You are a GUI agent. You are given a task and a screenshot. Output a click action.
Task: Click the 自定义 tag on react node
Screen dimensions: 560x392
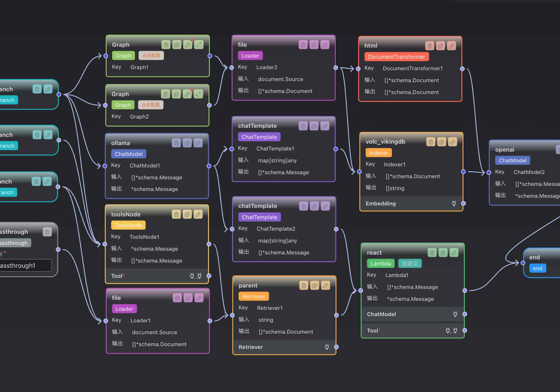coord(410,263)
